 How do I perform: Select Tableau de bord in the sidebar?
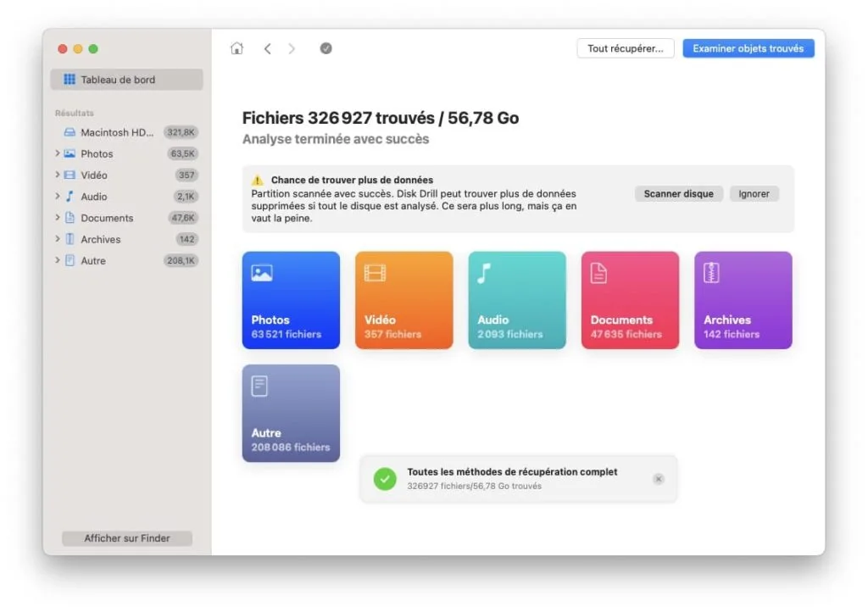pyautogui.click(x=125, y=79)
